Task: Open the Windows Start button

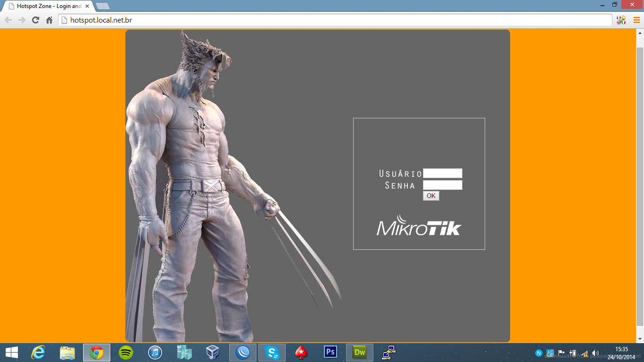Action: [11, 353]
